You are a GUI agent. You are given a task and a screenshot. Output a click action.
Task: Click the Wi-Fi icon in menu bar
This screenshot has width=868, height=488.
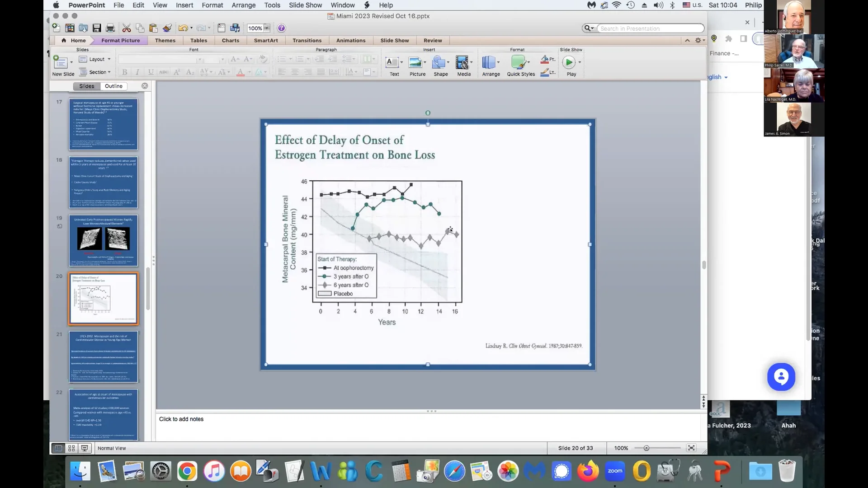pyautogui.click(x=617, y=5)
